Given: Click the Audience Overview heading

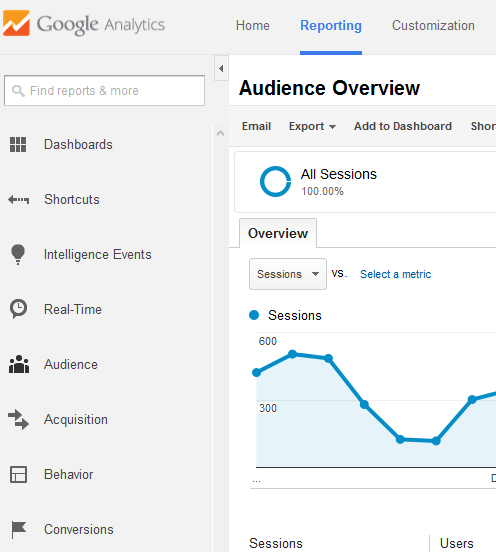Looking at the screenshot, I should (329, 88).
